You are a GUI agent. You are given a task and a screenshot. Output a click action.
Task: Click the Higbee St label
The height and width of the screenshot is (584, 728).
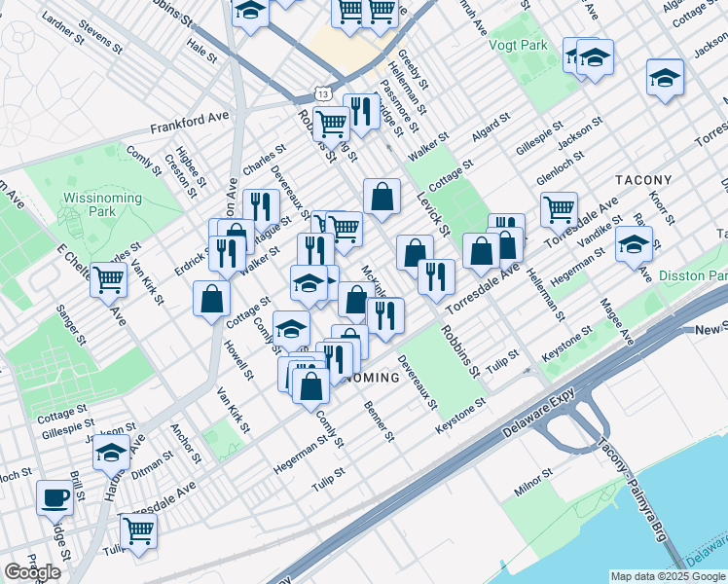[192, 167]
